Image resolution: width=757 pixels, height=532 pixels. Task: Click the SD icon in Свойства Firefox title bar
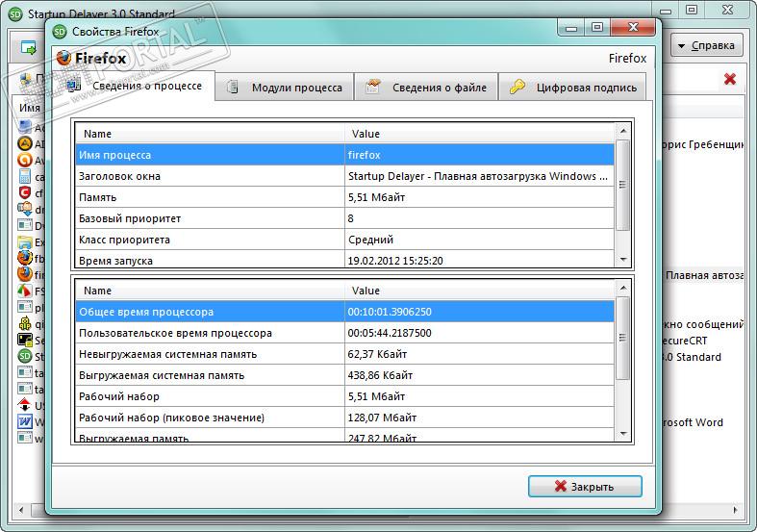60,32
